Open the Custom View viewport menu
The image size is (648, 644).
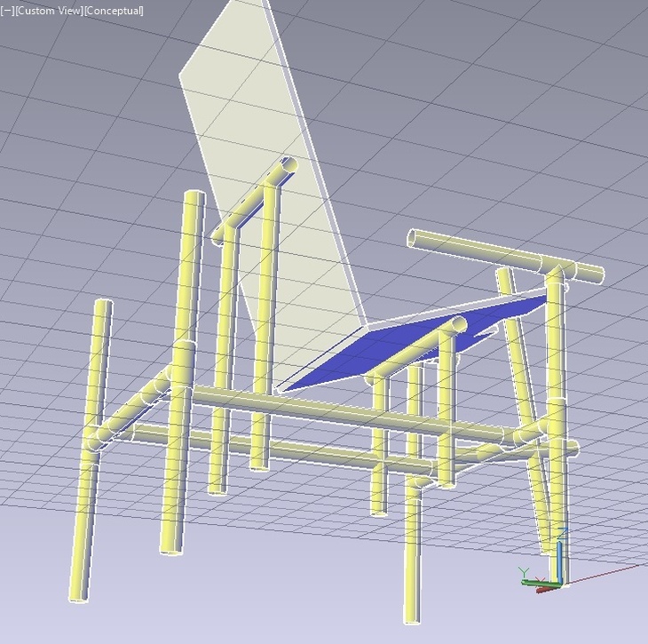[x=49, y=11]
